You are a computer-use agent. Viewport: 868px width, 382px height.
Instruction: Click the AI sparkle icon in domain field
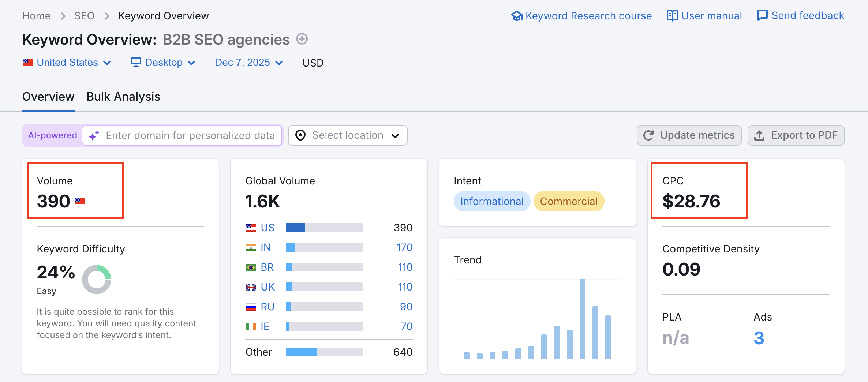[x=94, y=135]
